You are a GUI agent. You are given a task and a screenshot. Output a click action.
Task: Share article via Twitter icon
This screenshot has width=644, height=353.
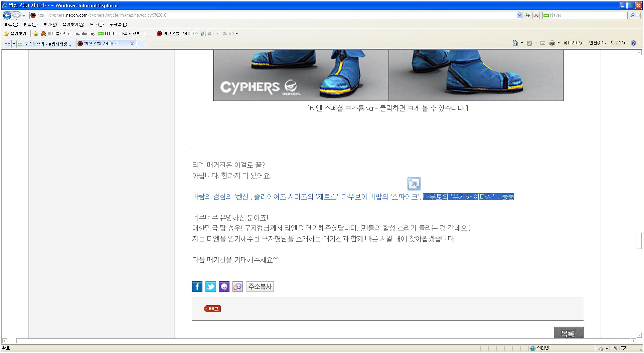[x=210, y=287]
